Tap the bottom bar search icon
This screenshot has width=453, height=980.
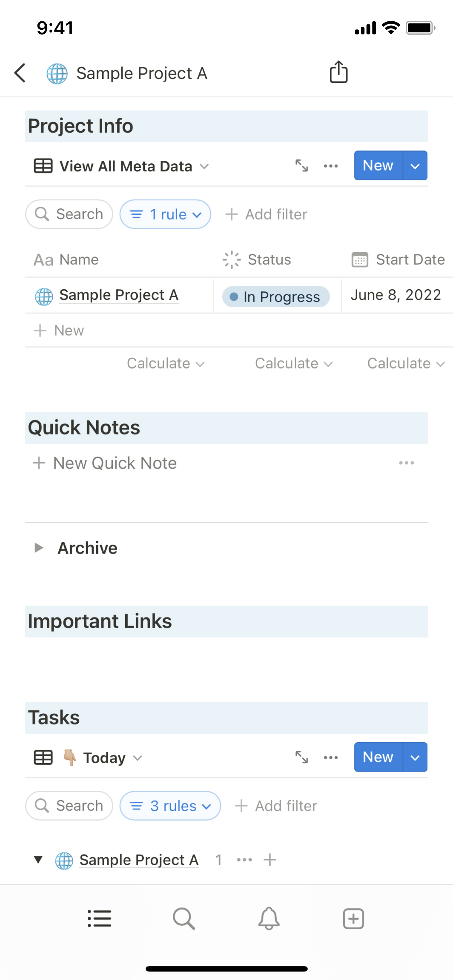coord(184,918)
